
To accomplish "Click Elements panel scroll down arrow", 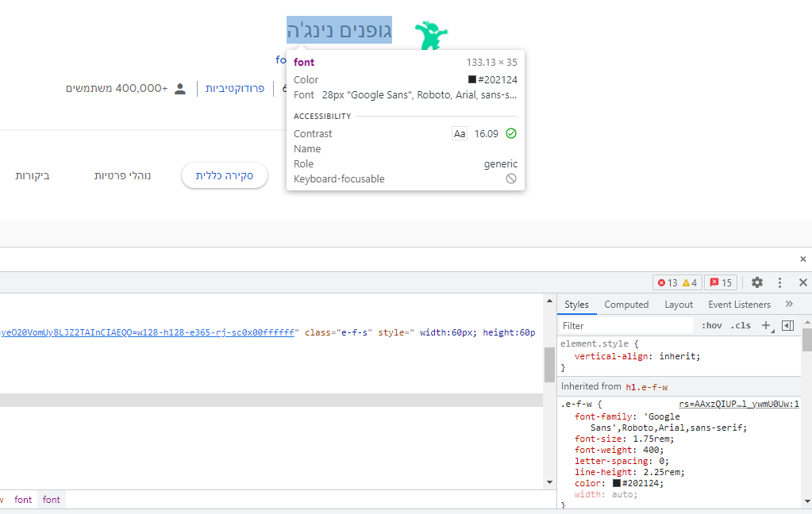I will click(549, 482).
